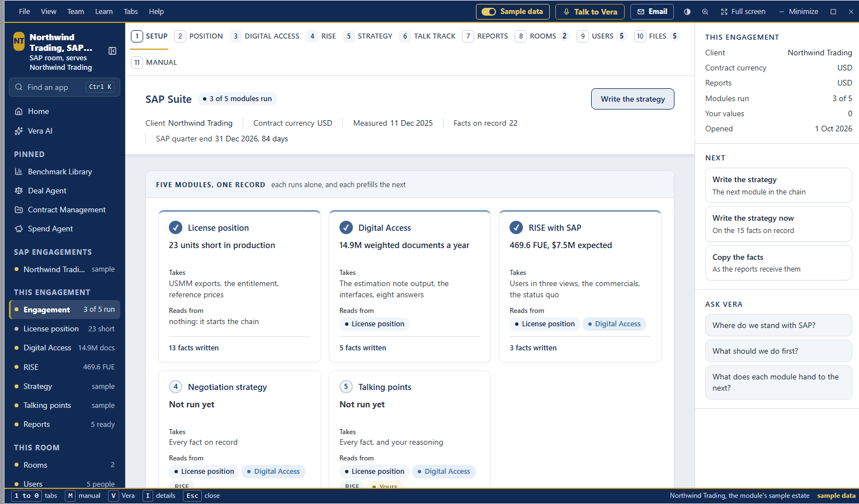Open the Northwind Trading sample engagement
The height and width of the screenshot is (504, 859).
[65, 269]
